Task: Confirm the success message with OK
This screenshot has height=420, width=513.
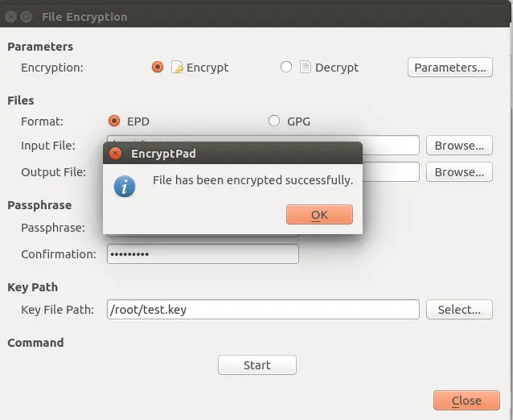Action: (x=319, y=214)
